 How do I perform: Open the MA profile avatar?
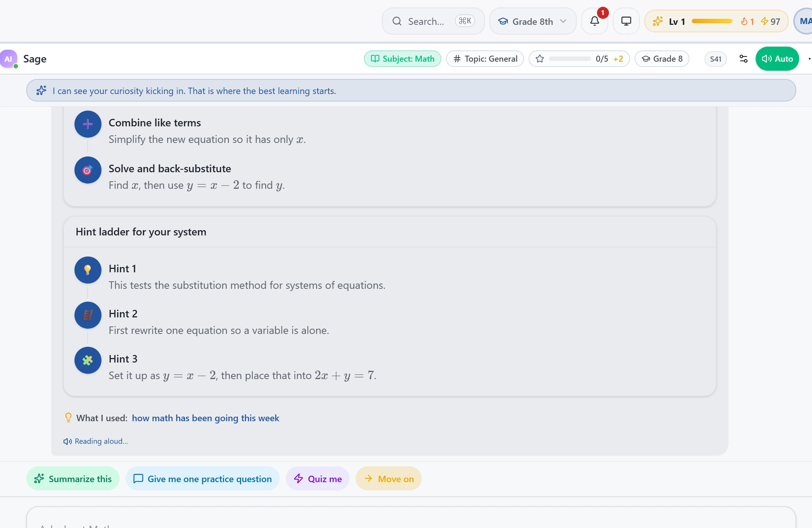pos(804,21)
